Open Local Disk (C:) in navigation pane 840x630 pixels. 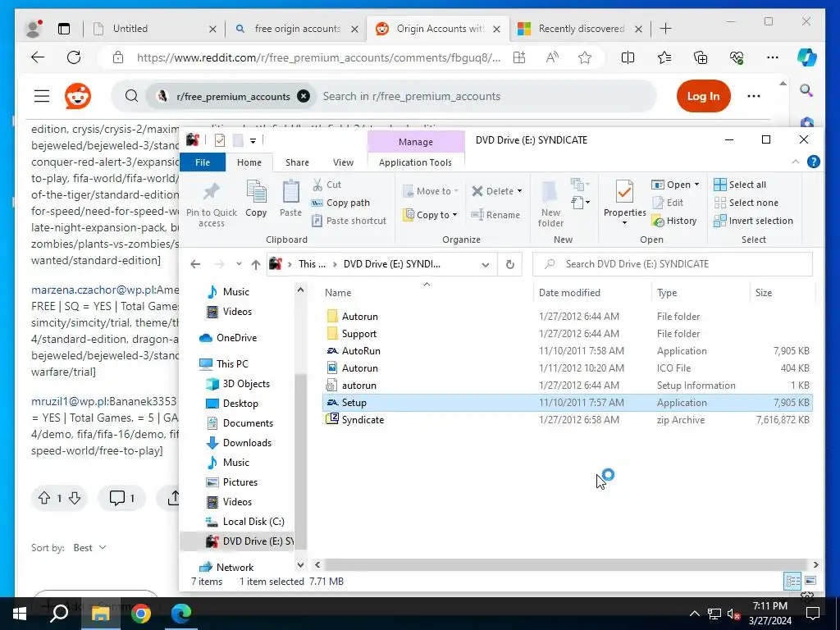click(x=244, y=522)
